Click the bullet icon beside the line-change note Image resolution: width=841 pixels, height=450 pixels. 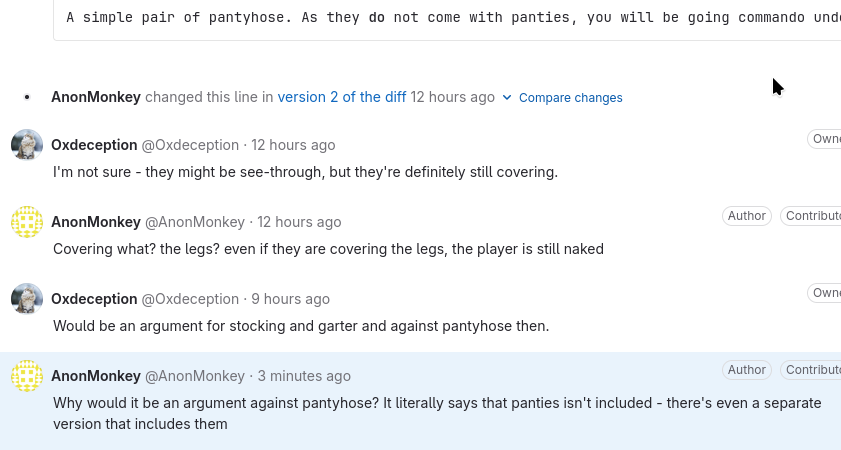tap(27, 97)
